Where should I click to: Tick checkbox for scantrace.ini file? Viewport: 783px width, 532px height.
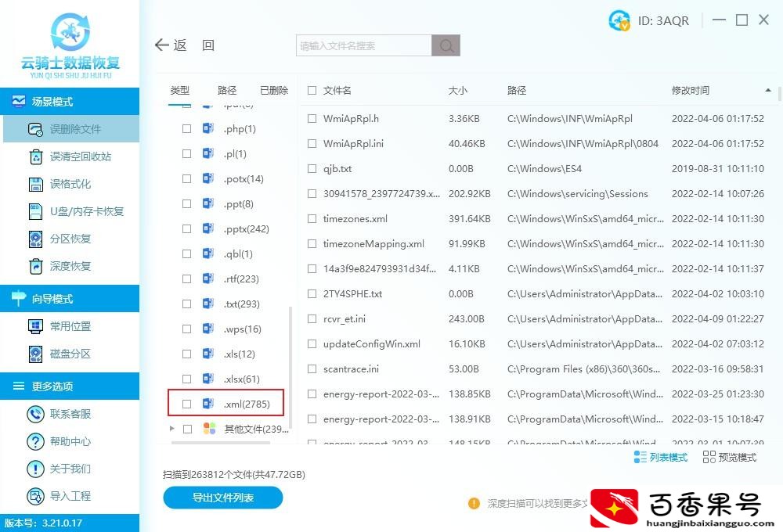312,368
